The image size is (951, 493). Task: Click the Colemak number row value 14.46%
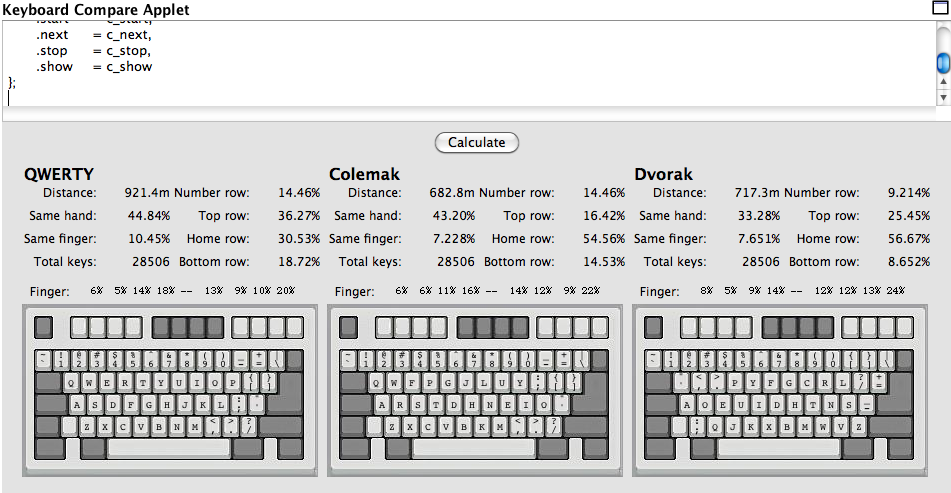604,193
